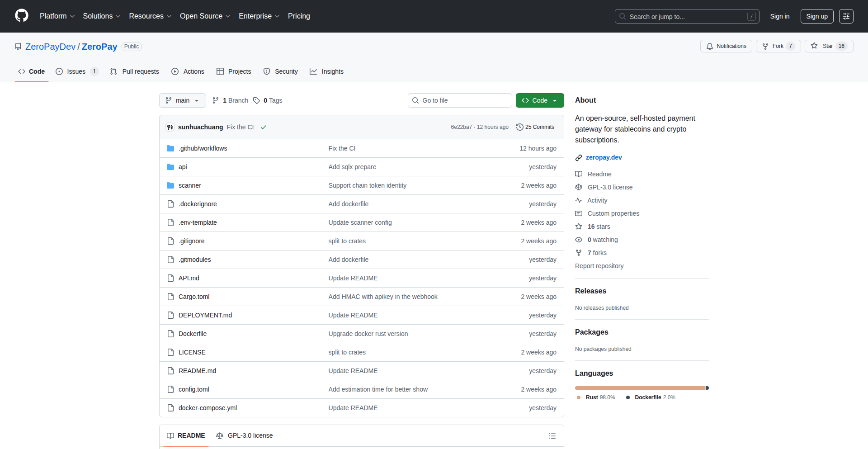
Task: Click the api folder icon
Action: coord(170,167)
